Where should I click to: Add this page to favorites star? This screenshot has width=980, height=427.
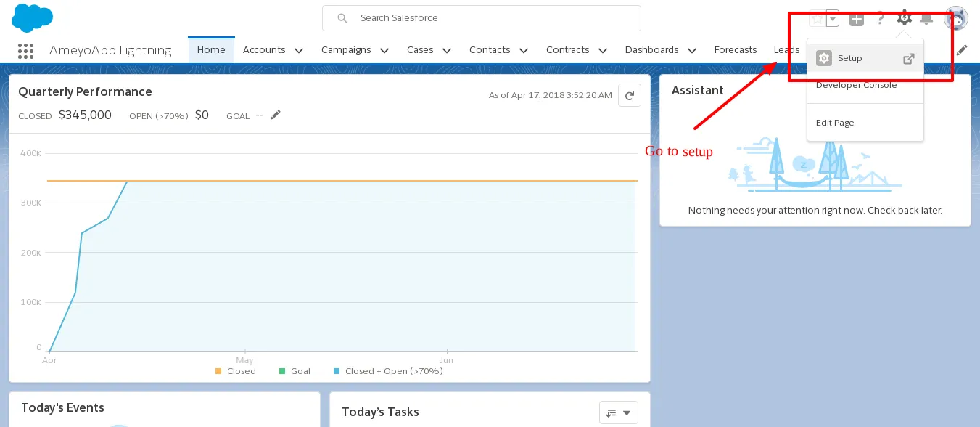[x=817, y=19]
